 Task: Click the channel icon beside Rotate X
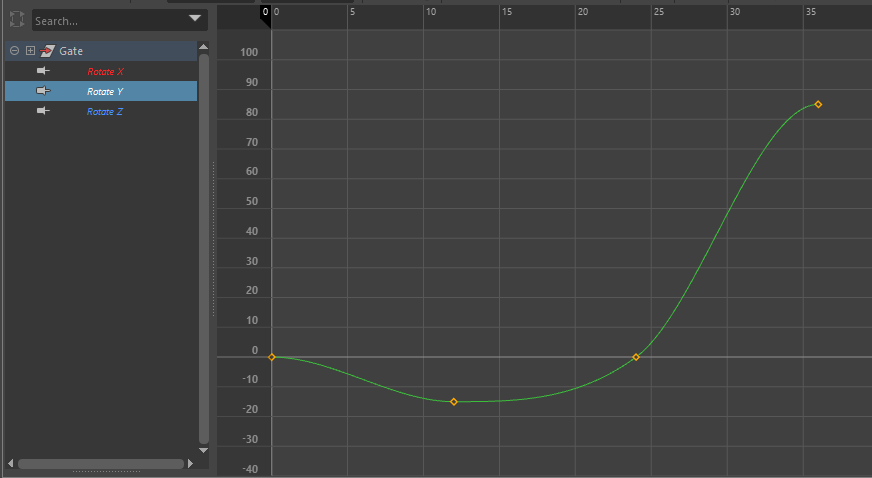coord(43,71)
